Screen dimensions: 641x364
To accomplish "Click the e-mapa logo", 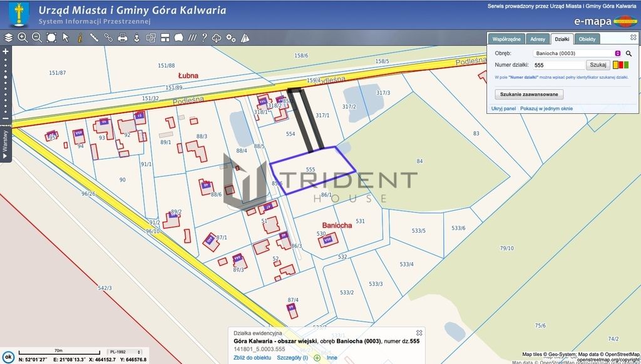I will pos(605,21).
